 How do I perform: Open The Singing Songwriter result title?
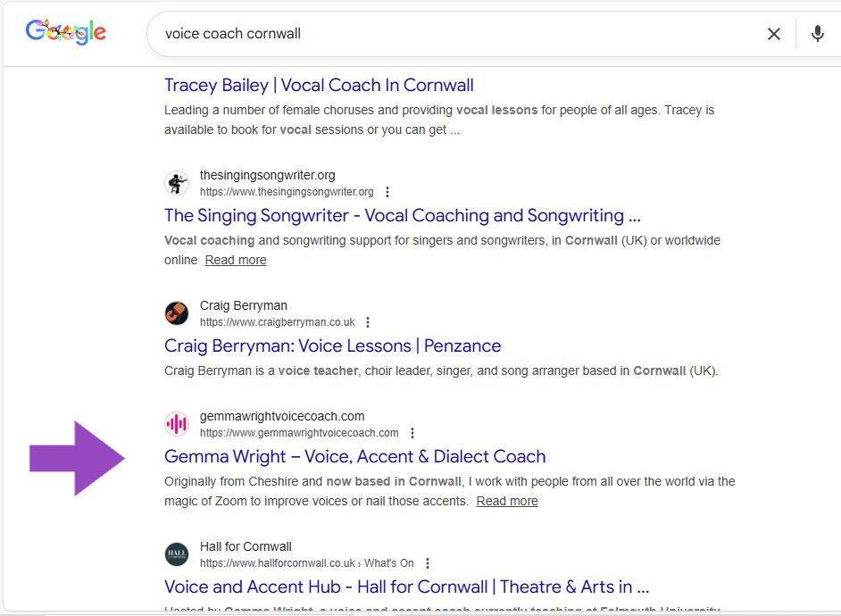tap(402, 215)
